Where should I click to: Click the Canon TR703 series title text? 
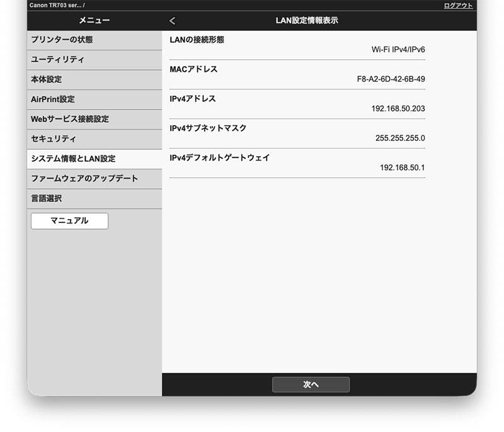click(57, 5)
